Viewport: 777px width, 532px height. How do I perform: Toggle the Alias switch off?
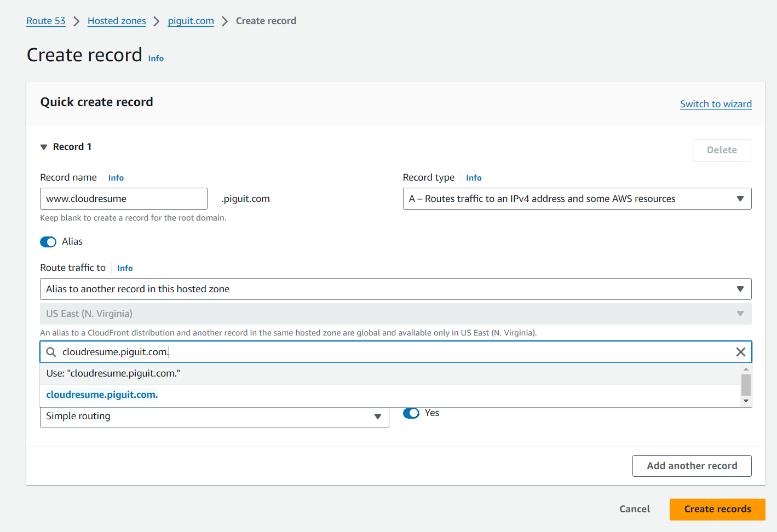point(48,242)
